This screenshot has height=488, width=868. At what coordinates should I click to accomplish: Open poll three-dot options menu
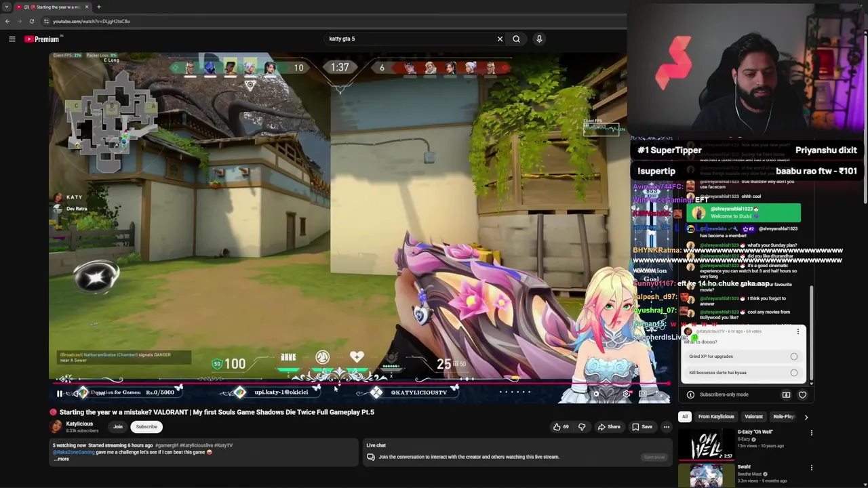[x=798, y=331]
